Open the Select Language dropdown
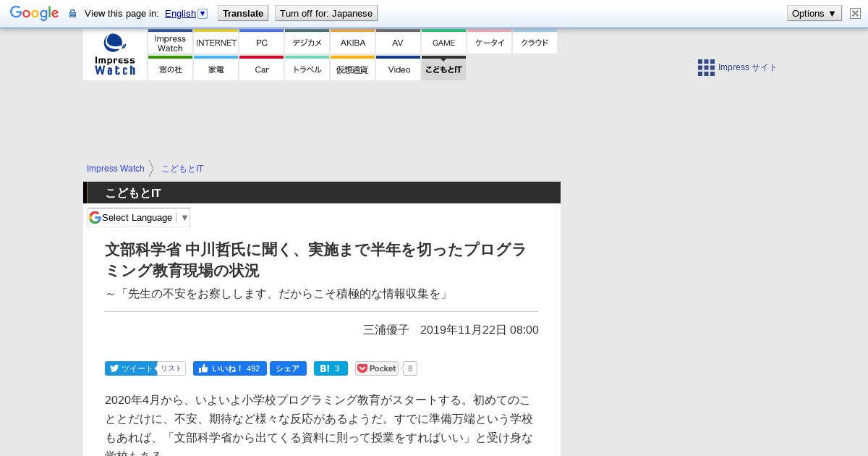This screenshot has width=868, height=456. 139,217
